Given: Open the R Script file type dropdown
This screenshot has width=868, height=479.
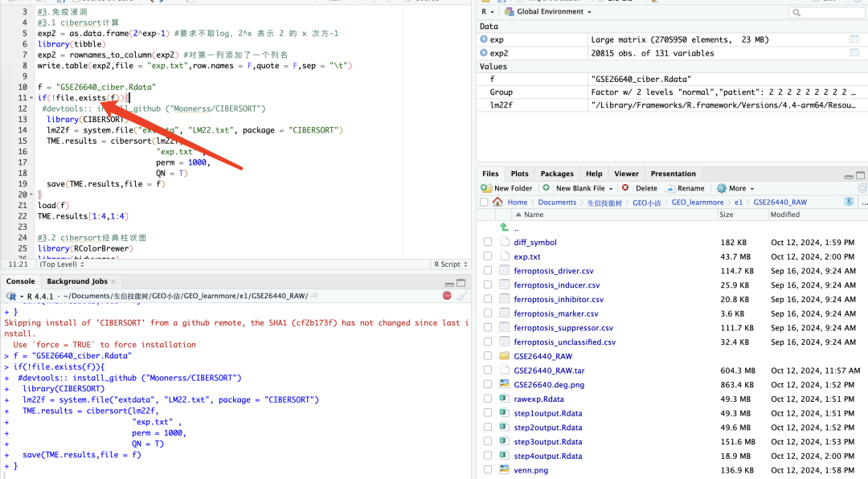Looking at the screenshot, I should pos(451,264).
